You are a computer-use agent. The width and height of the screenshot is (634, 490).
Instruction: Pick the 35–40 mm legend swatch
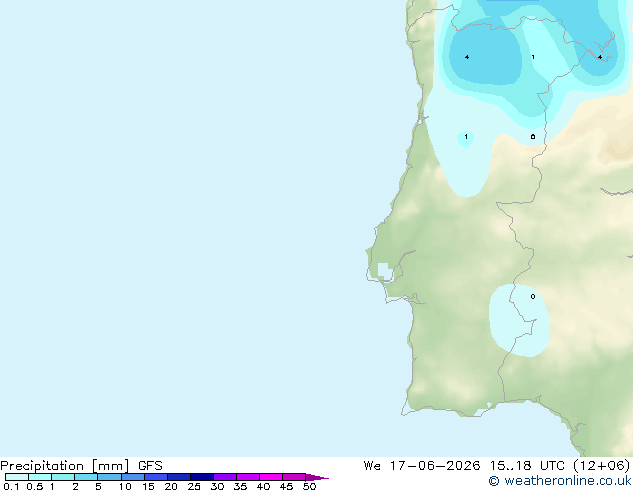[248, 477]
